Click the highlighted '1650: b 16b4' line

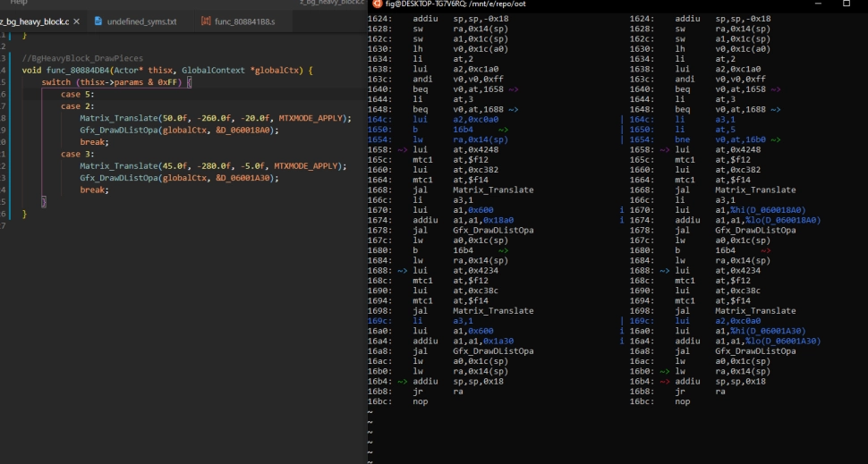438,130
